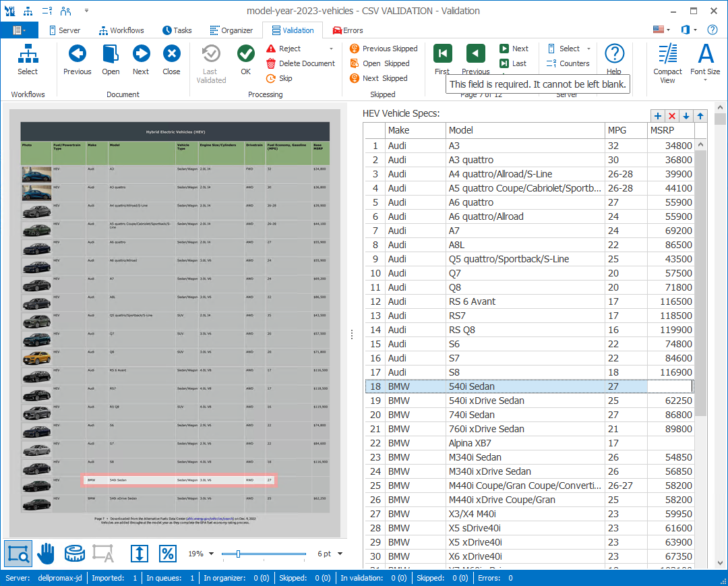Viewport: 728px width, 586px height.
Task: Click the highlighted 540i Sedan row in document
Action: [179, 480]
